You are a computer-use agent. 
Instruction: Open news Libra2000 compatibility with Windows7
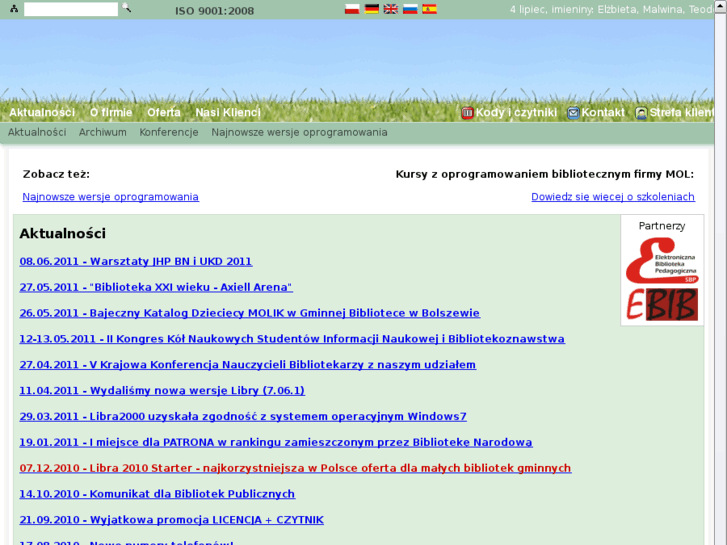(x=243, y=417)
